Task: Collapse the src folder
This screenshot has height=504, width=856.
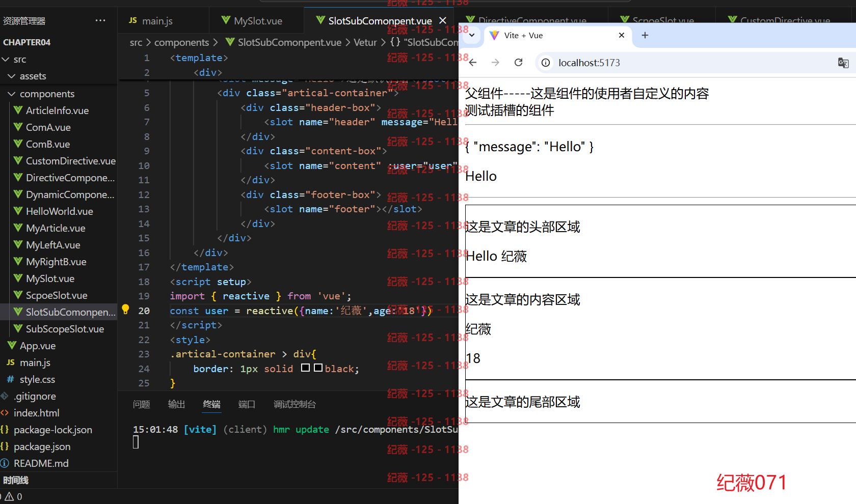Action: [x=6, y=60]
